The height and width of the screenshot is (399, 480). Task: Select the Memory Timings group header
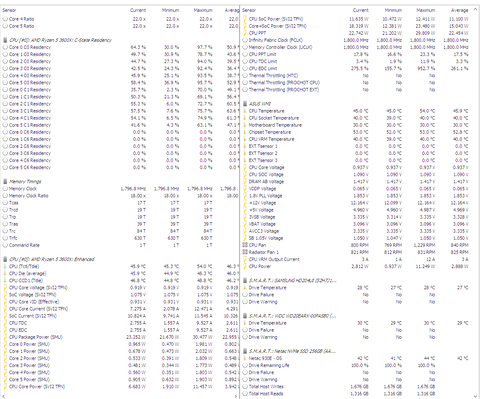point(120,182)
